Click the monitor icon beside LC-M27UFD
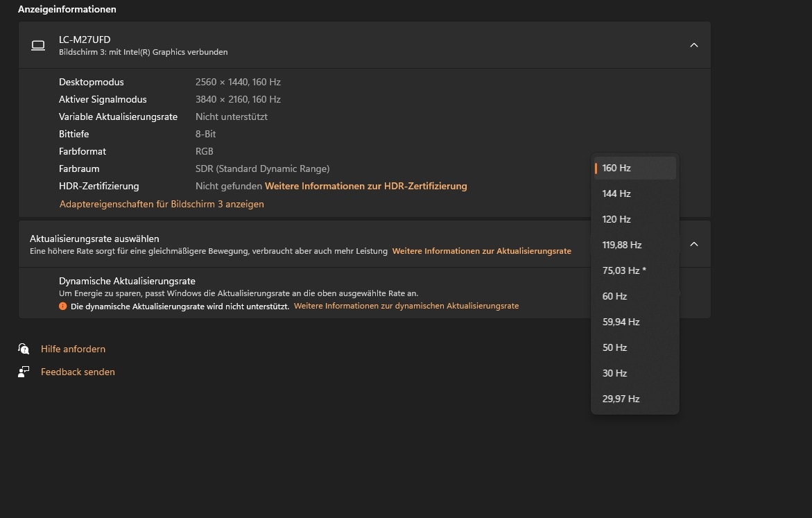 point(38,45)
